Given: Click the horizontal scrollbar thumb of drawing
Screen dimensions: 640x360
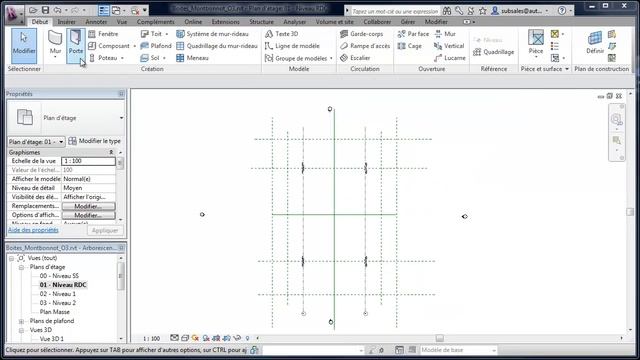Looking at the screenshot, I should point(440,338).
